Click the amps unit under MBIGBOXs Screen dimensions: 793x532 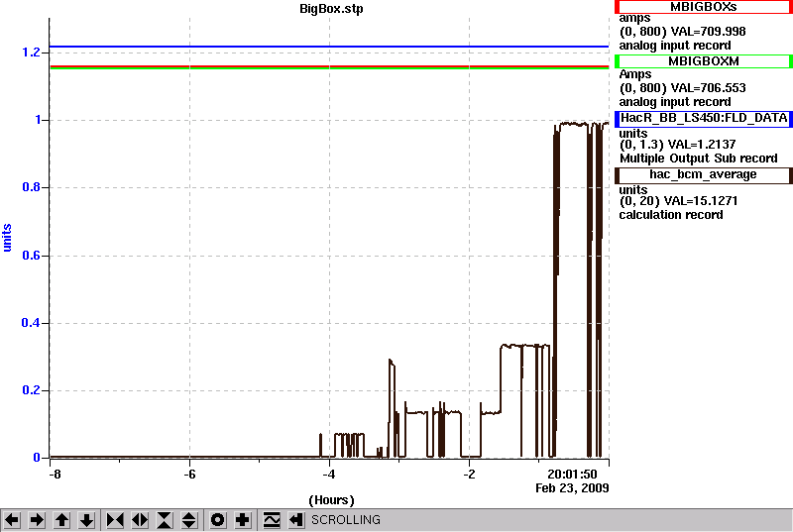click(634, 19)
